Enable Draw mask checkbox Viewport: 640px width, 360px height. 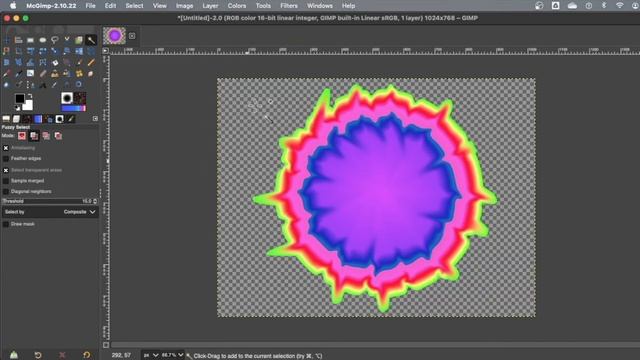[x=6, y=224]
